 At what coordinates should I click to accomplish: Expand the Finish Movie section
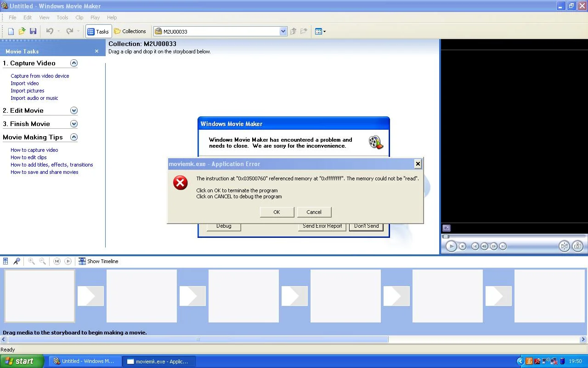click(x=74, y=124)
